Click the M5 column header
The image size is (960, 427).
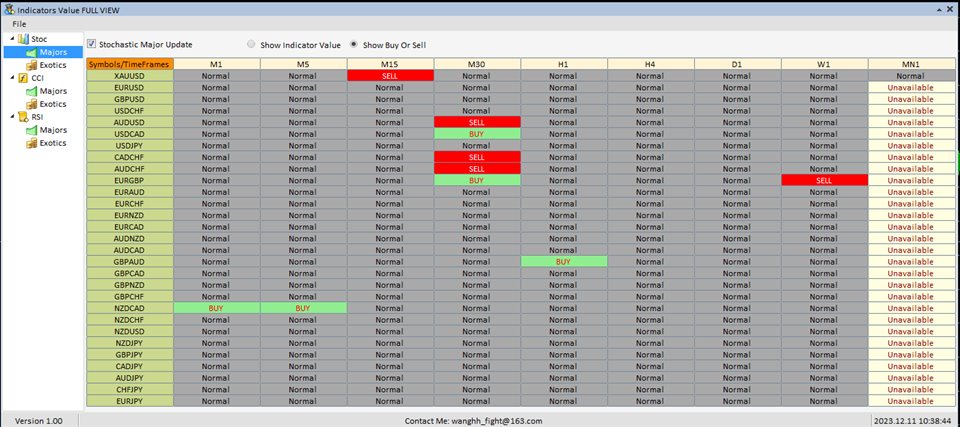click(x=304, y=64)
